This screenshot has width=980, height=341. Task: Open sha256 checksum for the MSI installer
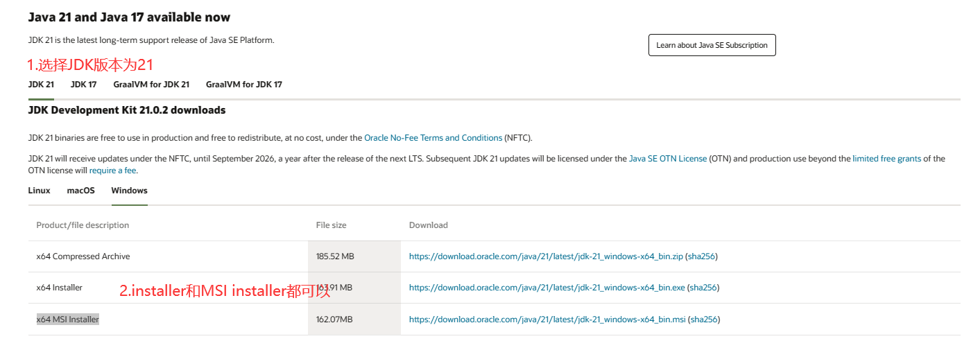click(703, 320)
